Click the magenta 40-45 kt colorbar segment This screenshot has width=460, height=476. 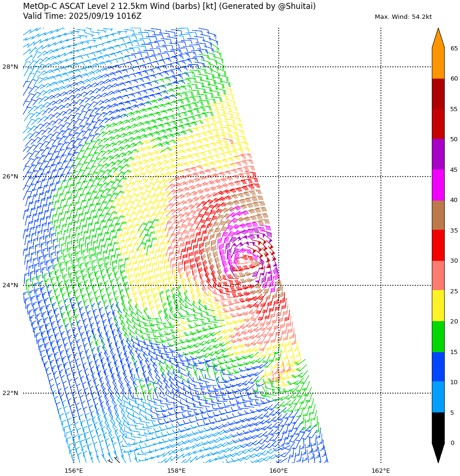438,185
